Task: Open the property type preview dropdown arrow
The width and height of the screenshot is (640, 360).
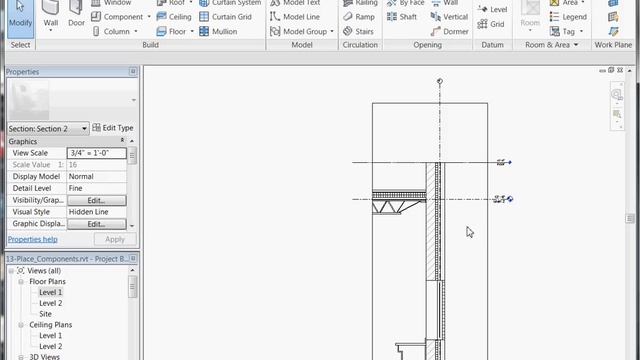Action: point(133,100)
